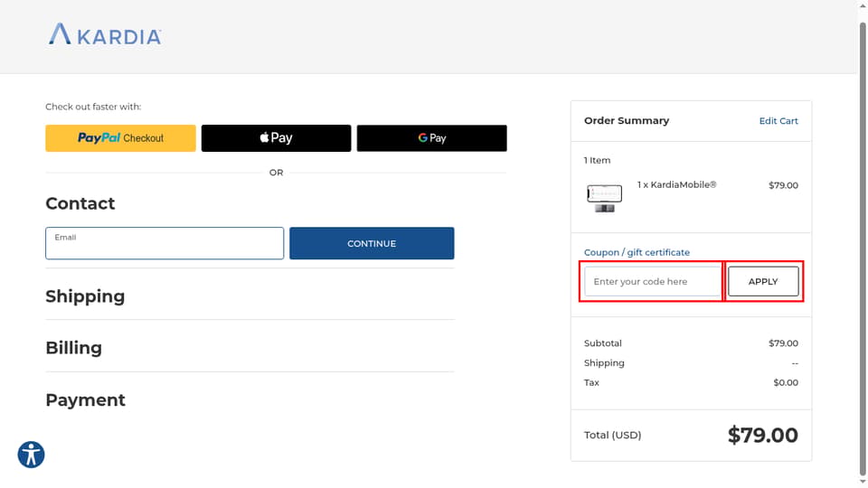The image size is (868, 488).
Task: Click the Order Summary title
Action: [627, 120]
